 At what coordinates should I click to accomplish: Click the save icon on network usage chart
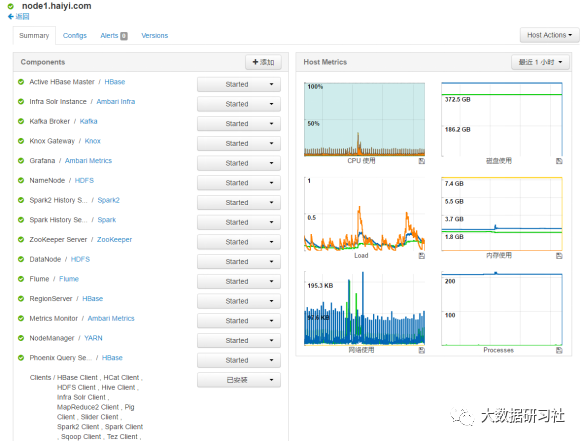422,350
